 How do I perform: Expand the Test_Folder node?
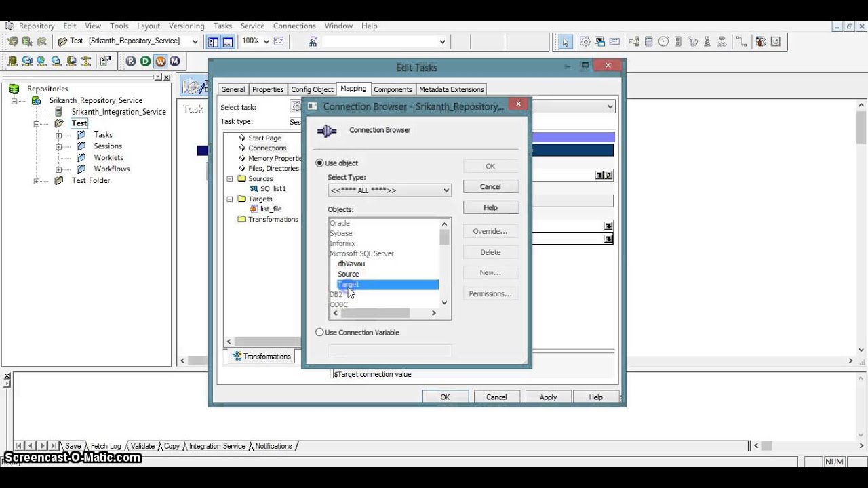37,181
